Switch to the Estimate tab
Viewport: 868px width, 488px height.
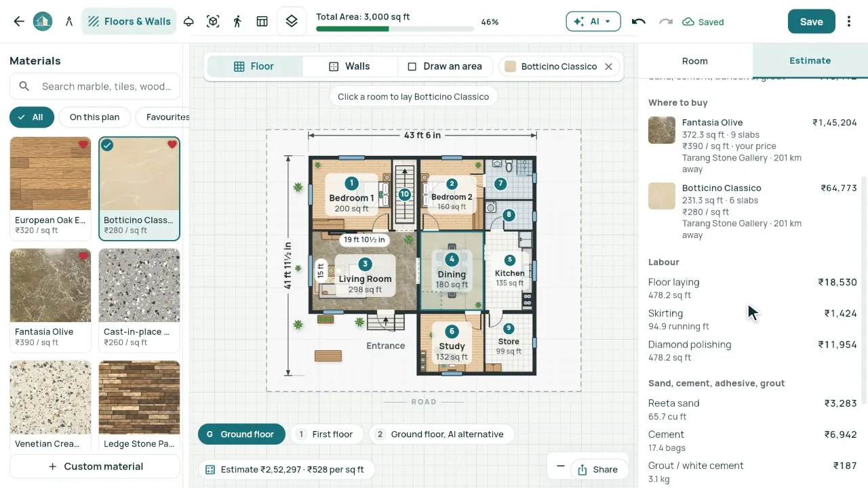tap(810, 61)
